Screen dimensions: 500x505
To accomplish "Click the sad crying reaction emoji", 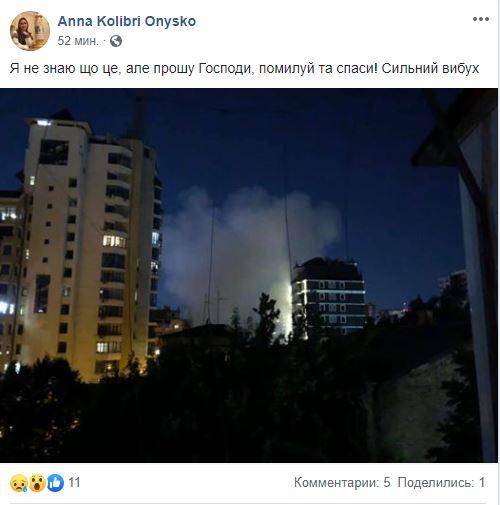I will [19, 483].
